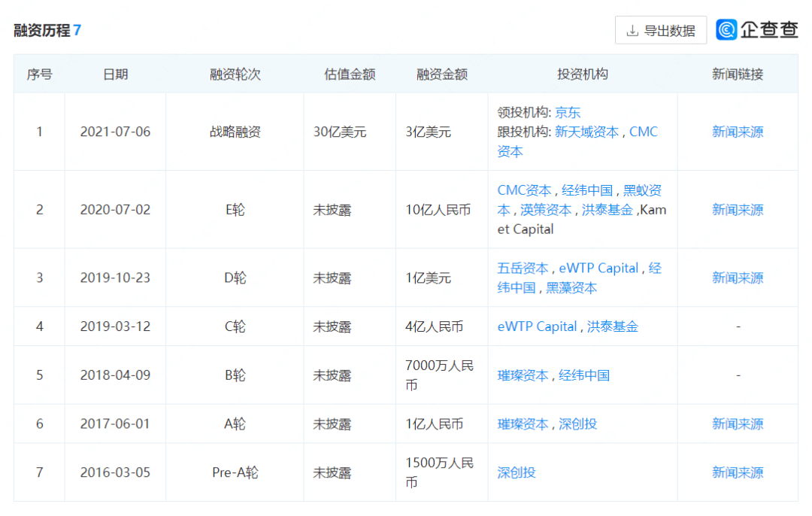Click the 战略融资 round cell
Screen dimensions: 812x516
click(235, 132)
